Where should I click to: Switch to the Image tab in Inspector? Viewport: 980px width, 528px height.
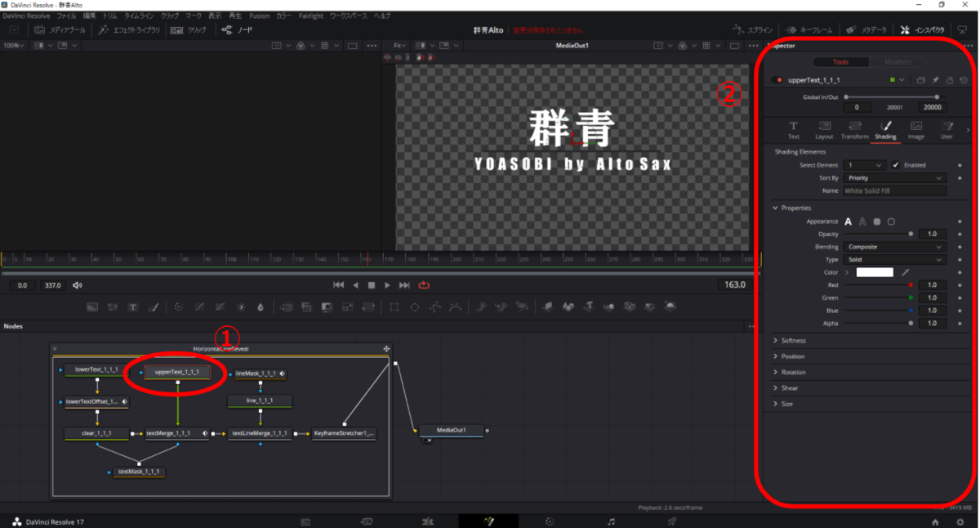(916, 130)
